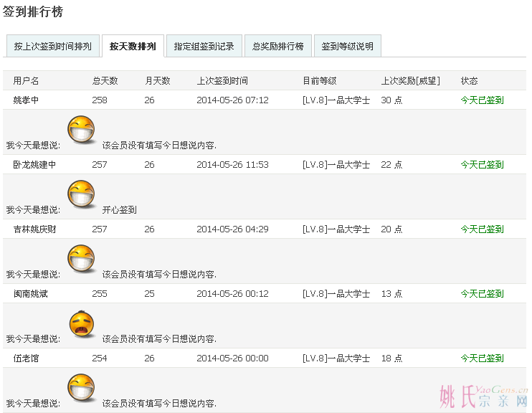Viewport: 532px width, 413px height.
Task: Click the sad emoji under 闽南姚斌
Action: pos(81,324)
